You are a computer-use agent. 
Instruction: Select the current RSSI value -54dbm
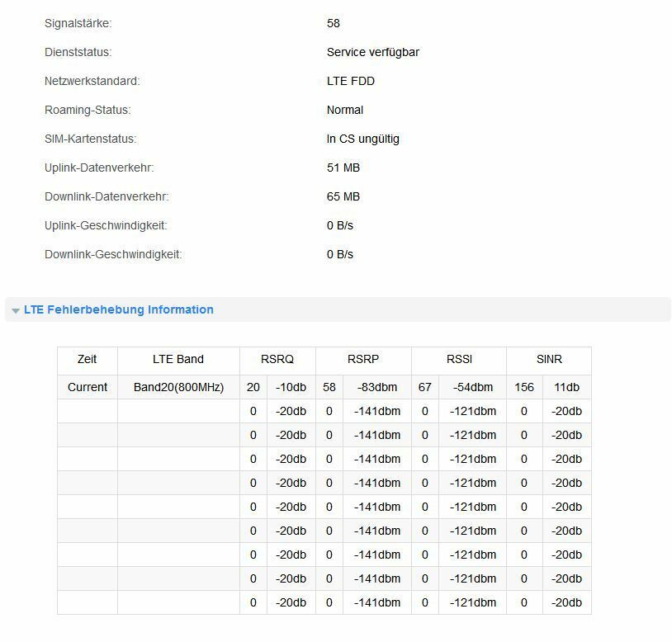pyautogui.click(x=473, y=387)
